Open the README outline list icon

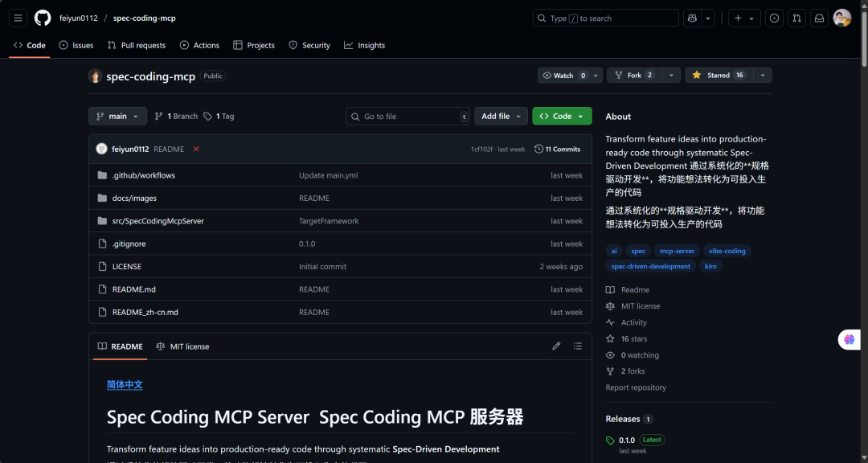[577, 346]
